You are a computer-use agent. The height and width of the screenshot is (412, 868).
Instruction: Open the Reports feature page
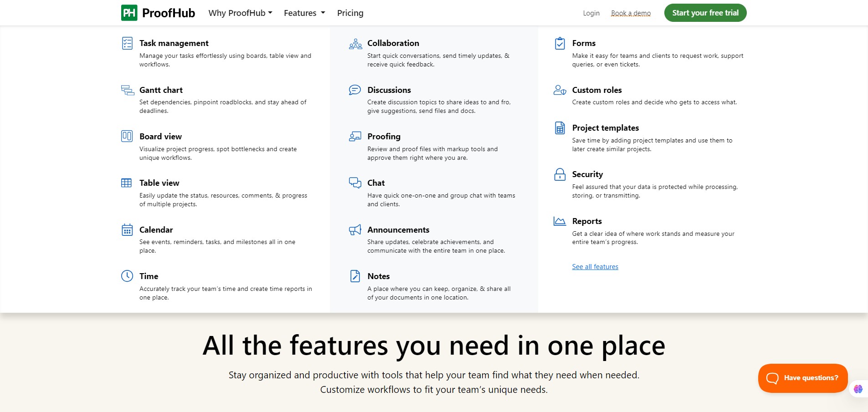click(x=587, y=221)
